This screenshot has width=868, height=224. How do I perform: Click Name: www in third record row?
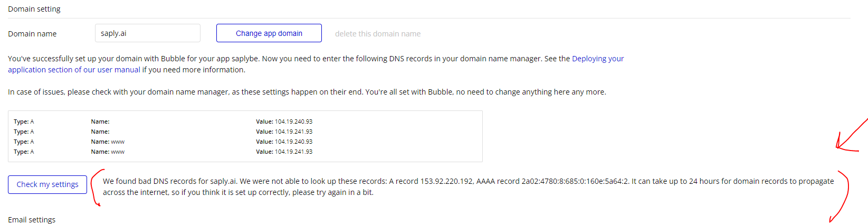(x=108, y=142)
